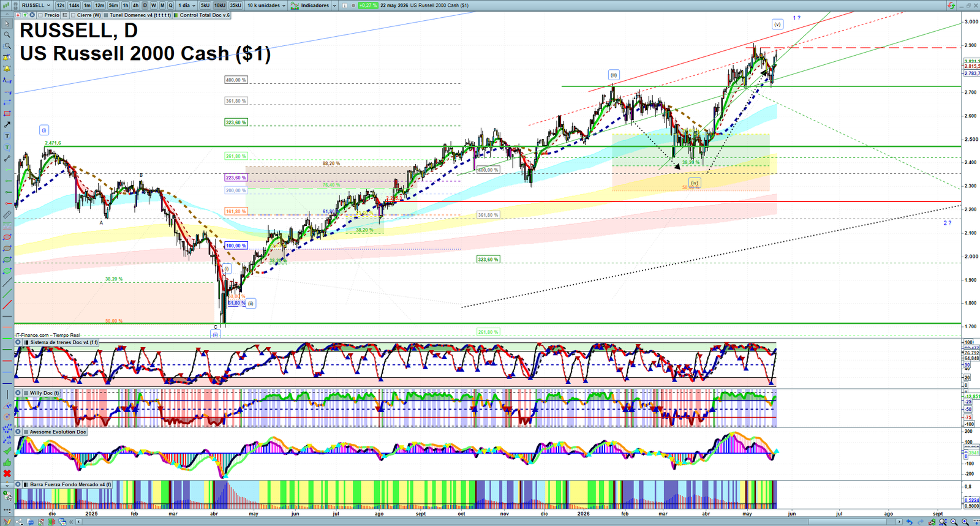The image size is (980, 526).
Task: Open the share icon in bottom toolbar
Action: 19,522
